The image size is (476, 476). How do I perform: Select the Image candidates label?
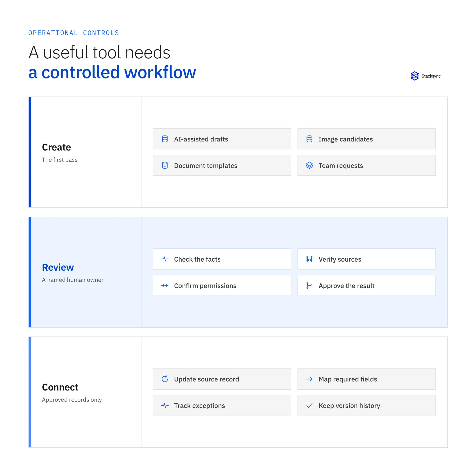point(346,139)
